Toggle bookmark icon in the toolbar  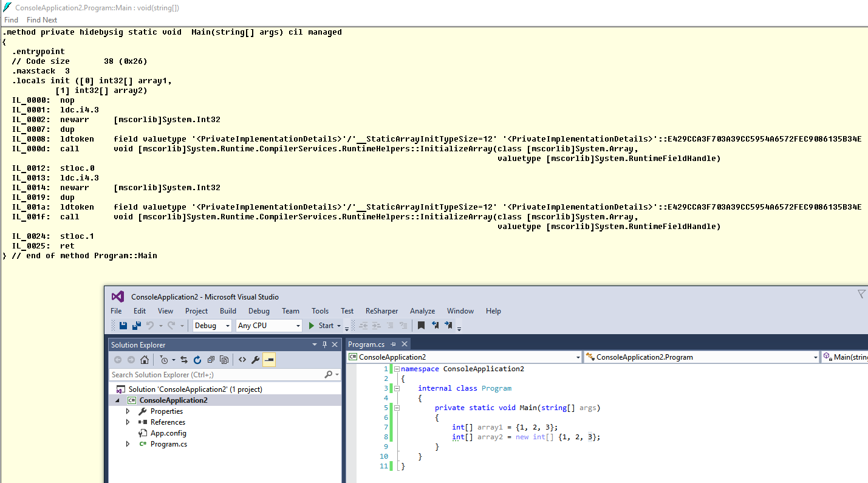click(421, 326)
